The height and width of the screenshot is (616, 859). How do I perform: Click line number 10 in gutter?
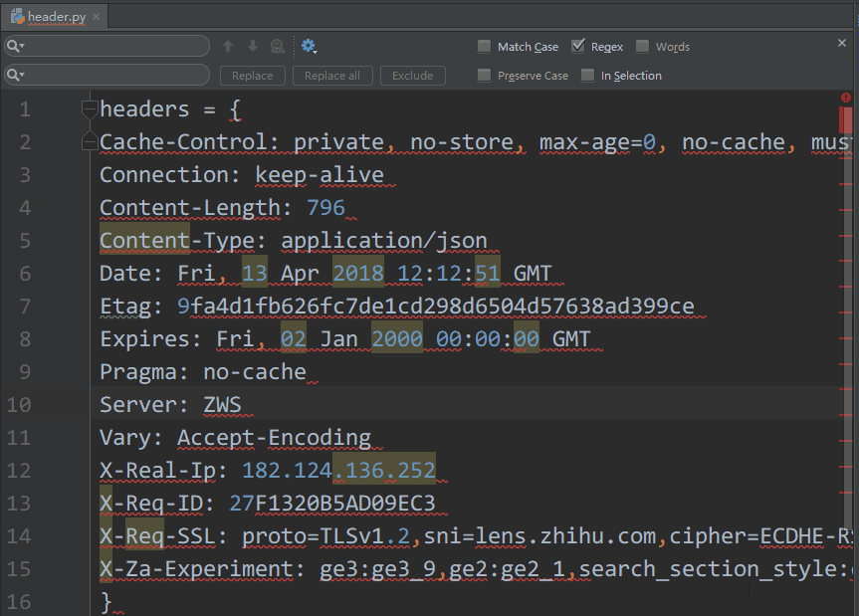[x=19, y=405]
